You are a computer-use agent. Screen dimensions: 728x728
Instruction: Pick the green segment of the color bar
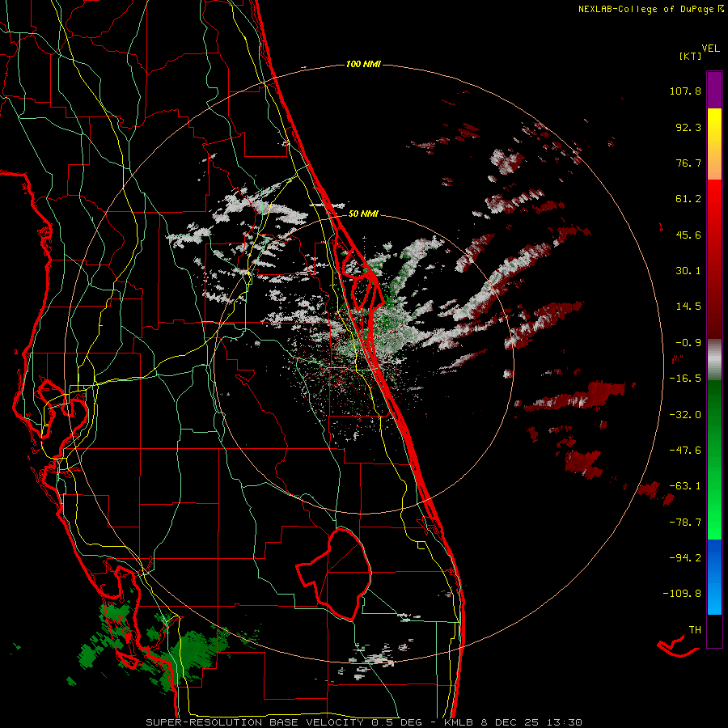(x=714, y=459)
